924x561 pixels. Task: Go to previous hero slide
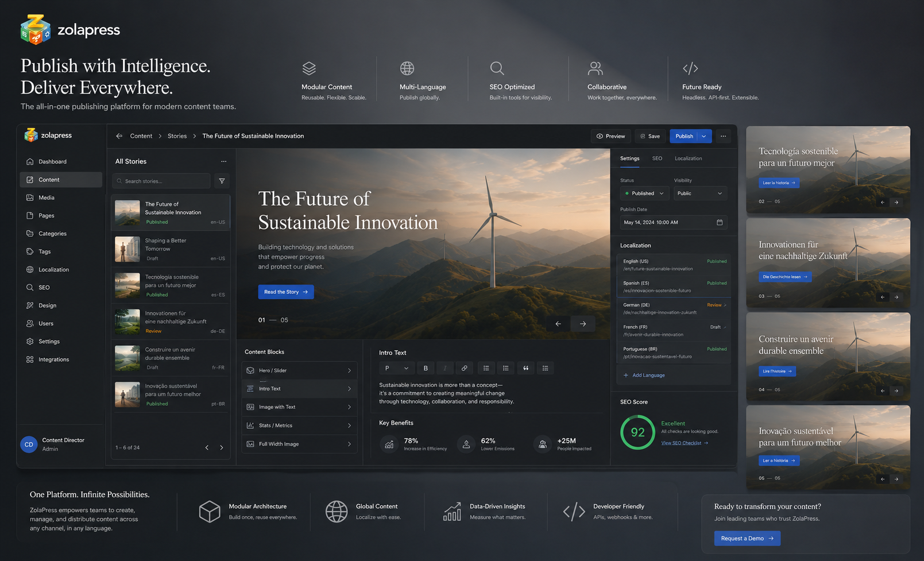coord(558,324)
